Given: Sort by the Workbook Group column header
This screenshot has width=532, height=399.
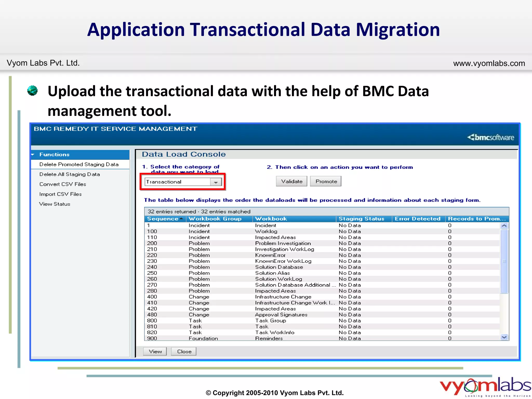Looking at the screenshot, I should pos(220,219).
